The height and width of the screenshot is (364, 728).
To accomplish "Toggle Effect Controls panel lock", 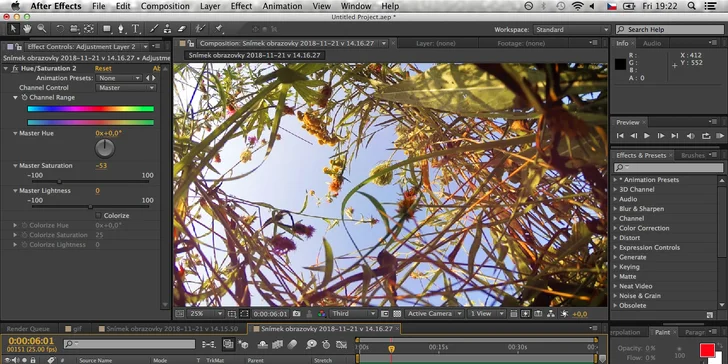I will 18,46.
